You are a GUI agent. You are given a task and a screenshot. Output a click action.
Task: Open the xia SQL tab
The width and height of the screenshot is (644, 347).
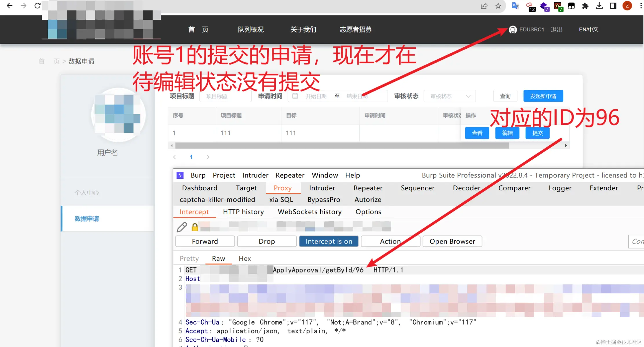(x=281, y=200)
